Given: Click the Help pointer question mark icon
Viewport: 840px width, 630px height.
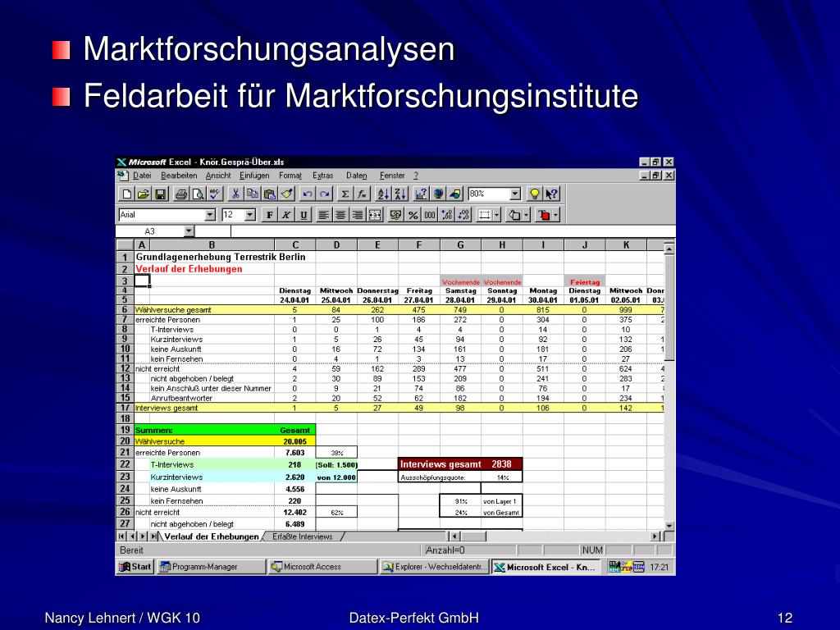Looking at the screenshot, I should (551, 194).
